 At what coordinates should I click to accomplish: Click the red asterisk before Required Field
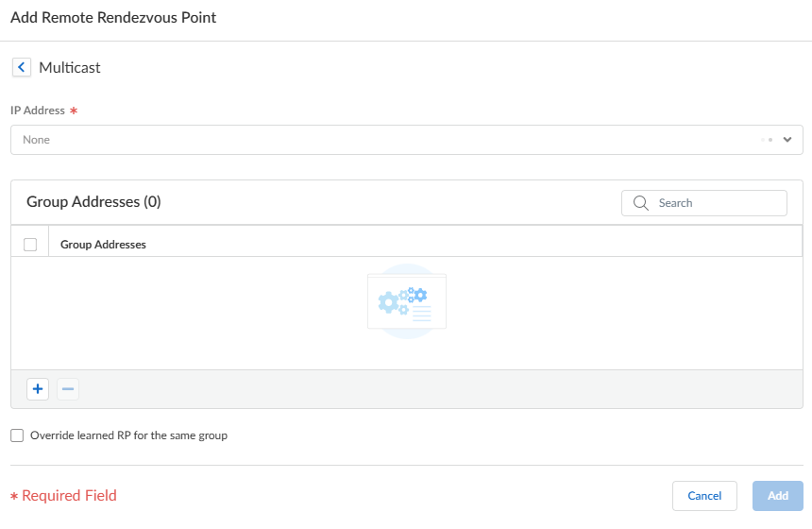coord(14,496)
